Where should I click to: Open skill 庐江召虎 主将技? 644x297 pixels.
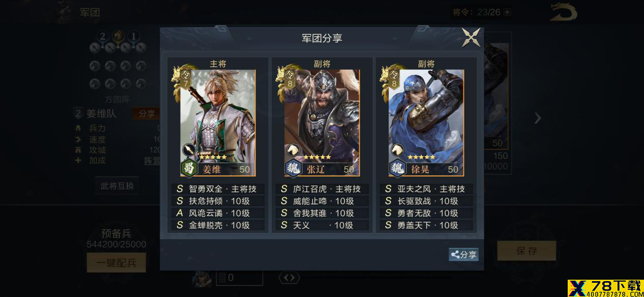321,189
